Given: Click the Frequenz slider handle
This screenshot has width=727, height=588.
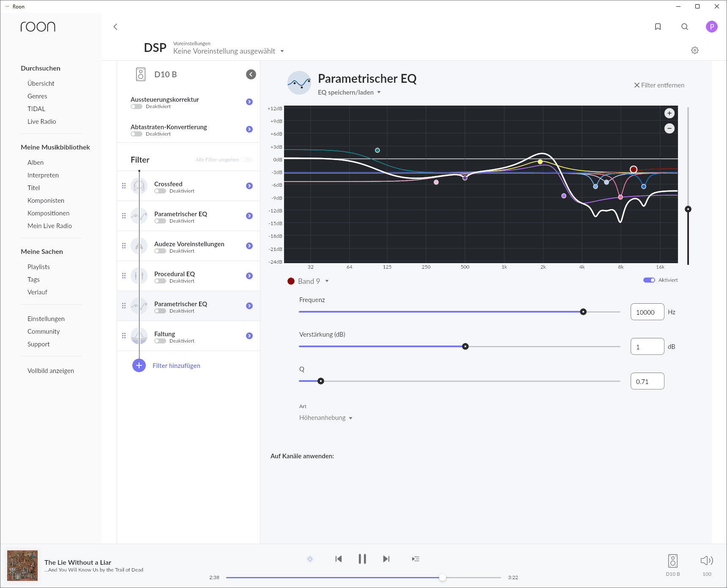Looking at the screenshot, I should click(x=583, y=312).
